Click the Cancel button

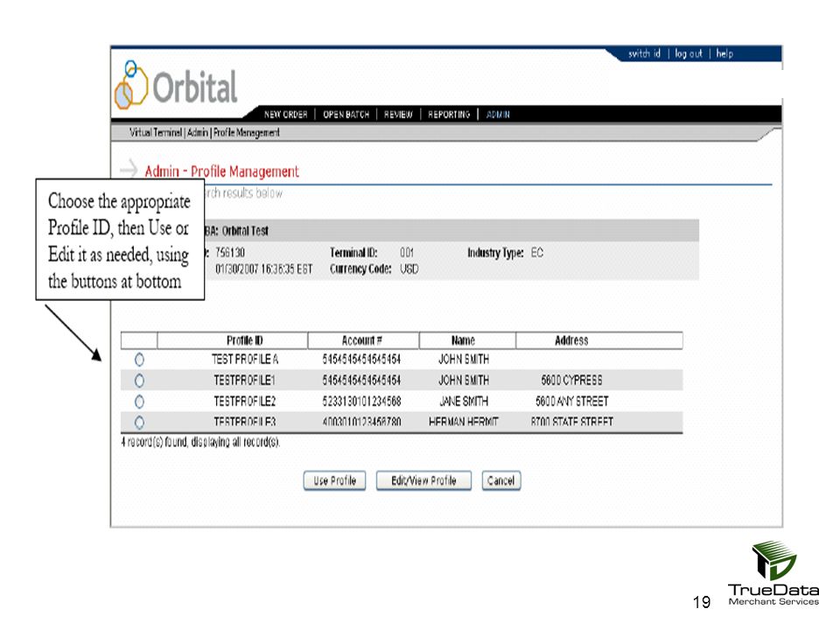[x=500, y=480]
